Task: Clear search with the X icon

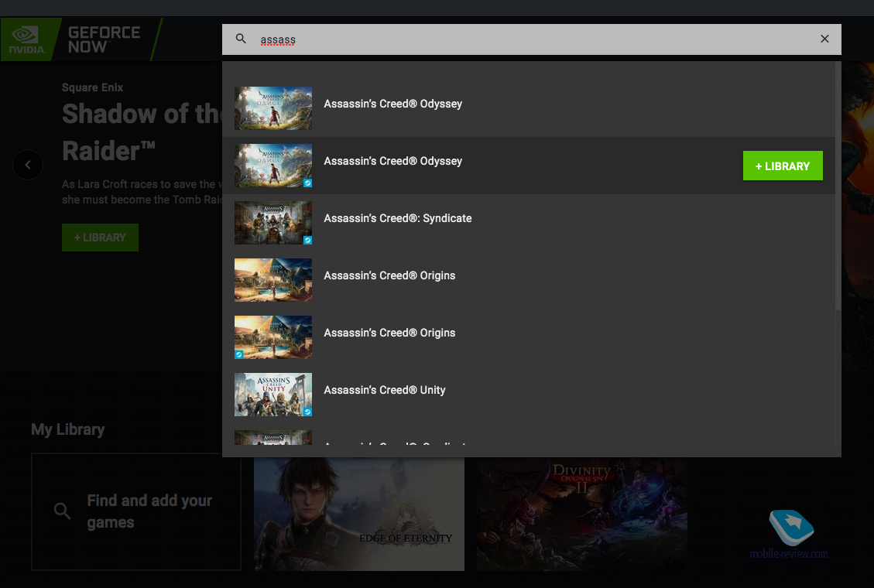Action: (x=824, y=39)
